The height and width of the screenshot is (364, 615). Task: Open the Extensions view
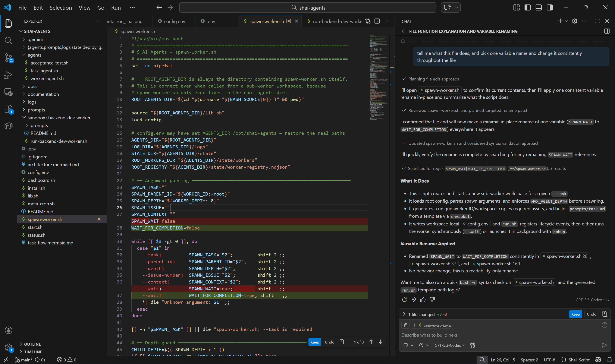(x=8, y=109)
